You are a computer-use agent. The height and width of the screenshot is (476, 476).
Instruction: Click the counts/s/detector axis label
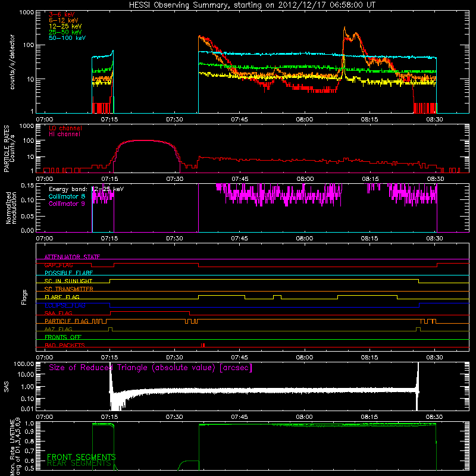coord(12,62)
